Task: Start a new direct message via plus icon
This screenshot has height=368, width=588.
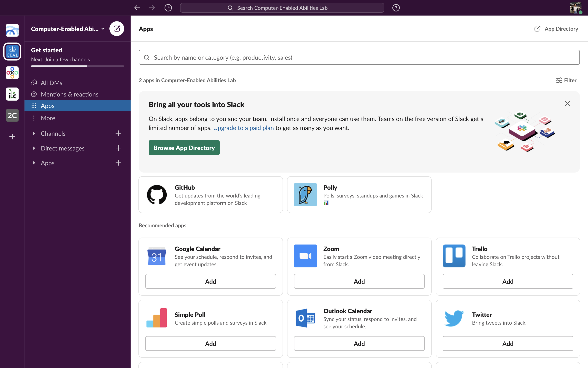Action: 118,148
